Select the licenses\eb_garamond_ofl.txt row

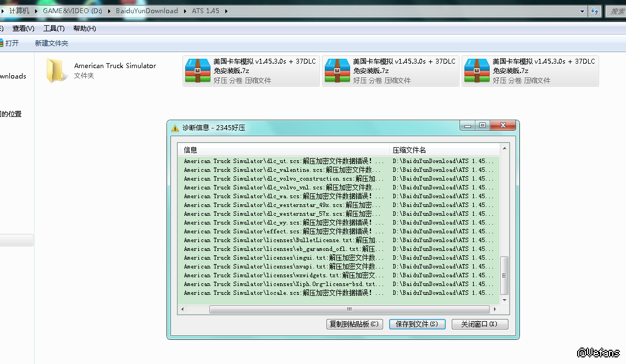[339, 249]
